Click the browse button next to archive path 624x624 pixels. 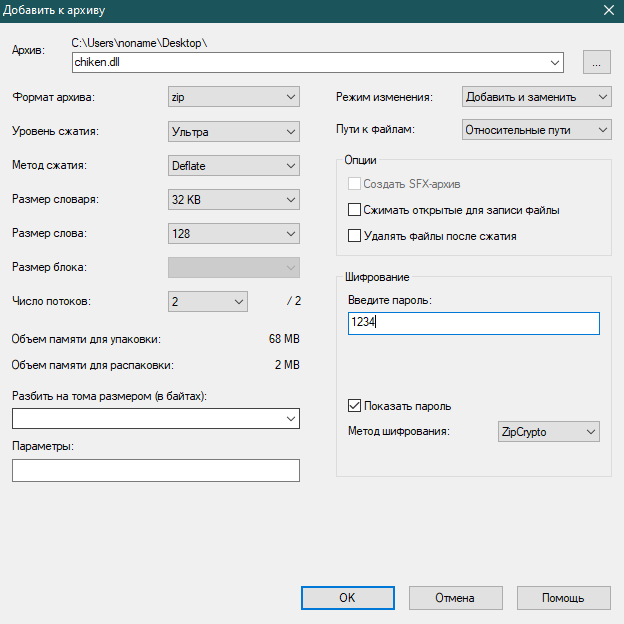pos(596,62)
